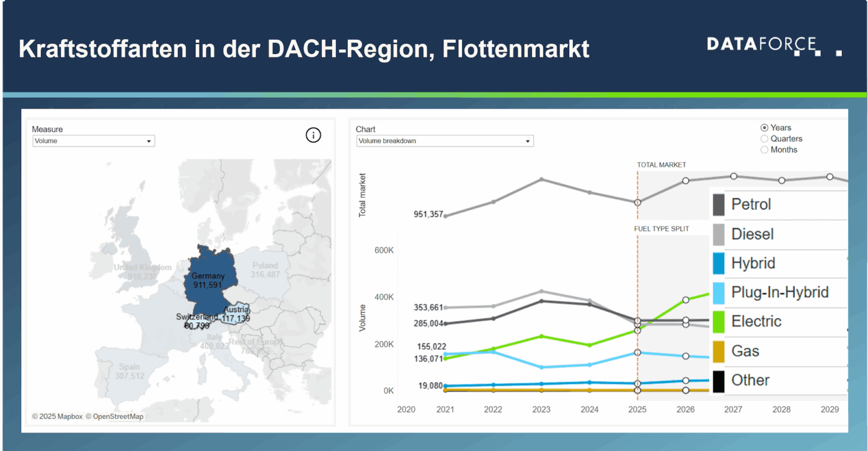Open the Measure dropdown showing Volume

pos(93,141)
